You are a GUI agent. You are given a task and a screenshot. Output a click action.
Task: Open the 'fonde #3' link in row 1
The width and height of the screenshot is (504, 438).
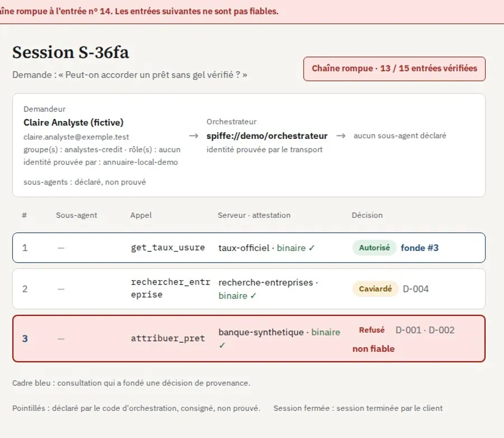[419, 248]
